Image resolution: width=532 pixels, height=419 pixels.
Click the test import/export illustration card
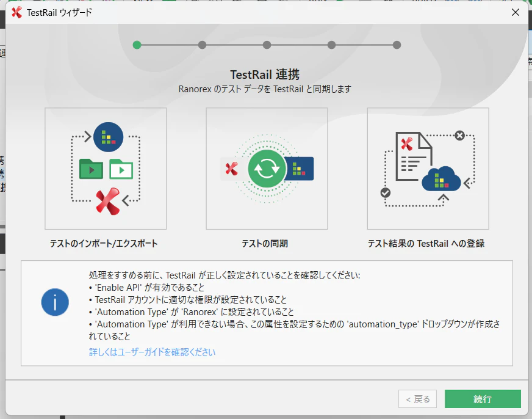pos(106,169)
